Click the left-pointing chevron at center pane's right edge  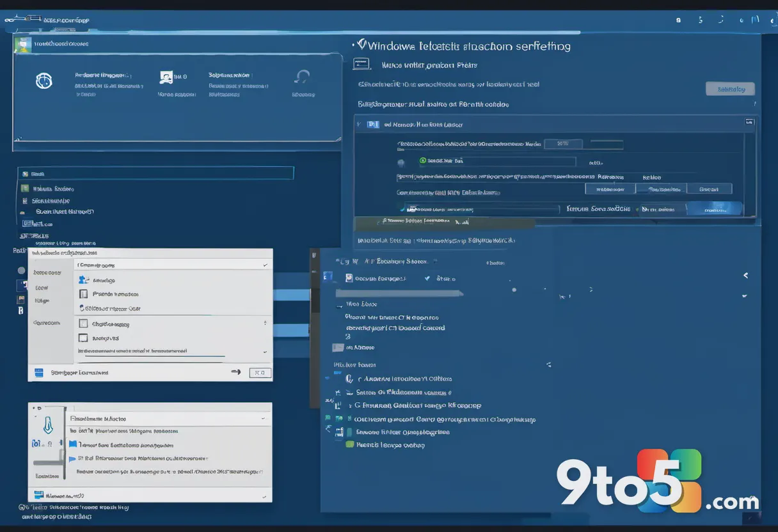[745, 276]
